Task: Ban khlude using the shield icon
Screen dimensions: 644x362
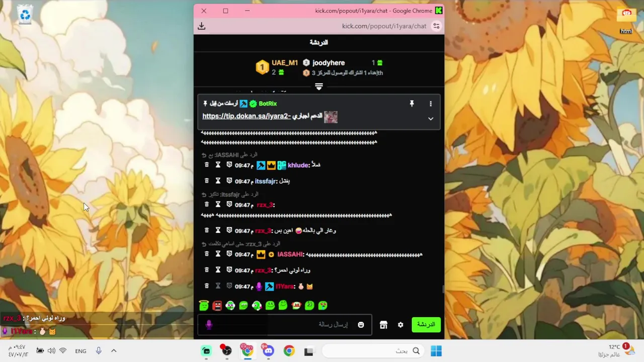Action: tap(229, 165)
